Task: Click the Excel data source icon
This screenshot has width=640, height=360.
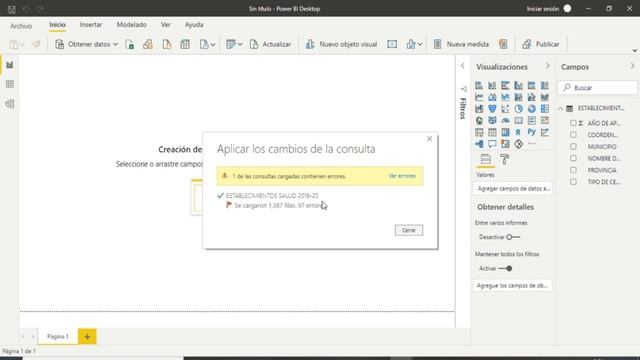Action: coord(130,44)
